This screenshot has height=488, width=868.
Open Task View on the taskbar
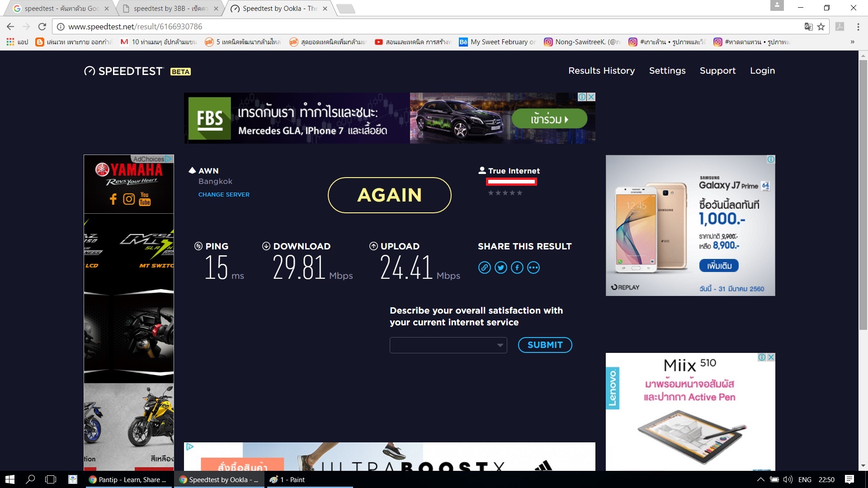point(51,479)
